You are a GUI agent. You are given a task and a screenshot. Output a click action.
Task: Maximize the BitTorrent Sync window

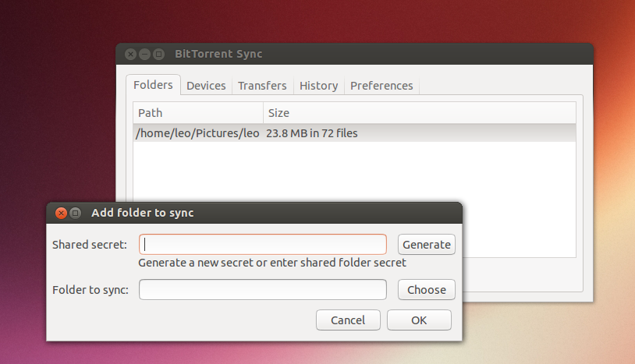tap(158, 55)
